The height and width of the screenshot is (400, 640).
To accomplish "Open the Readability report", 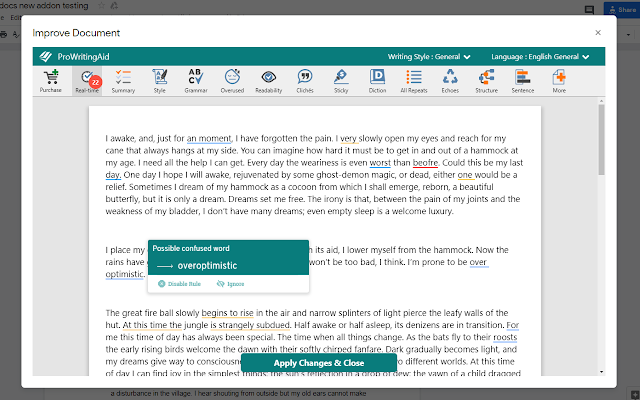I will pos(269,81).
